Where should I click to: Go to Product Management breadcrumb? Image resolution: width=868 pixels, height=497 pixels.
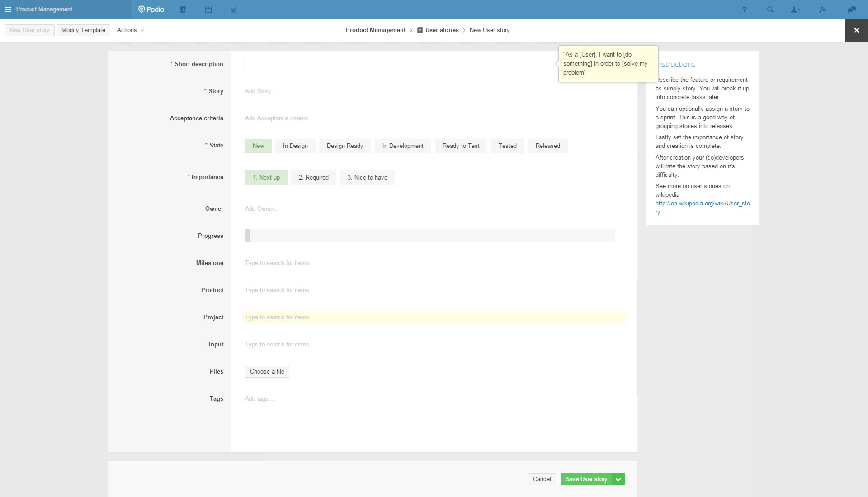pyautogui.click(x=375, y=30)
